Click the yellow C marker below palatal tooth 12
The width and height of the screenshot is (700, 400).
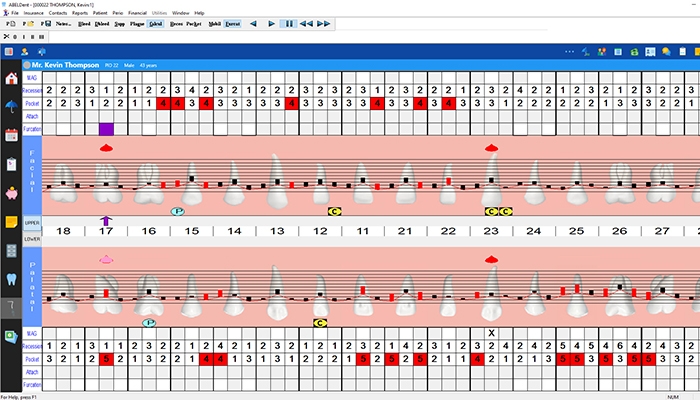coord(320,323)
